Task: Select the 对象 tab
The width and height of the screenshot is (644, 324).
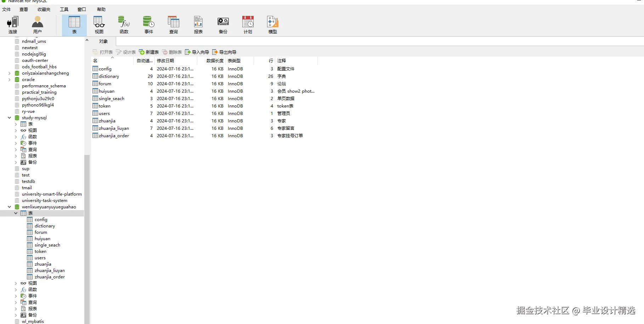Action: (x=103, y=41)
